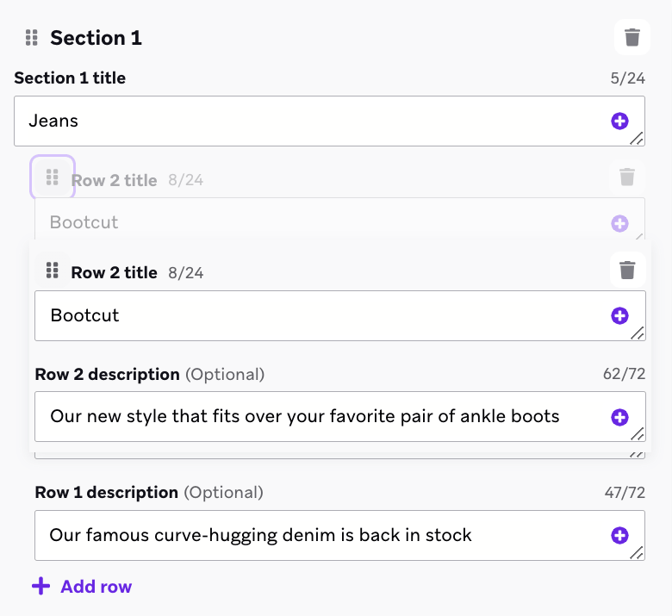Click the faded trash icon beside Row 2 title
Image resolution: width=672 pixels, height=616 pixels.
(x=627, y=177)
